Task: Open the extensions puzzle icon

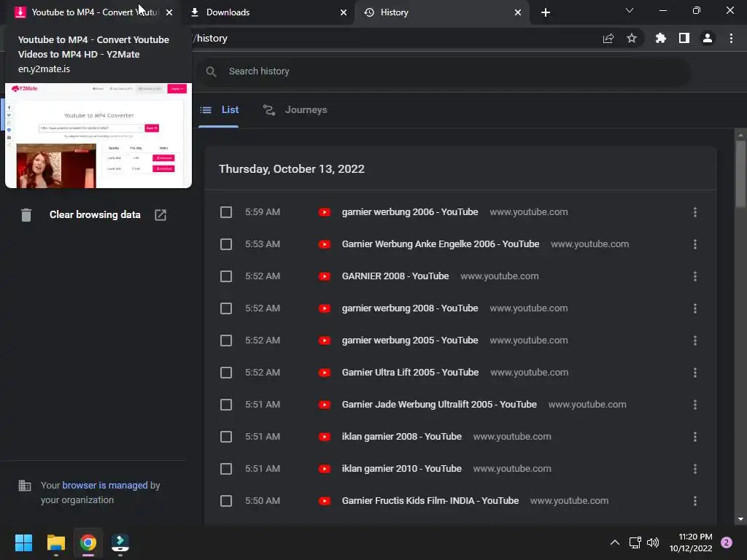Action: [x=660, y=38]
